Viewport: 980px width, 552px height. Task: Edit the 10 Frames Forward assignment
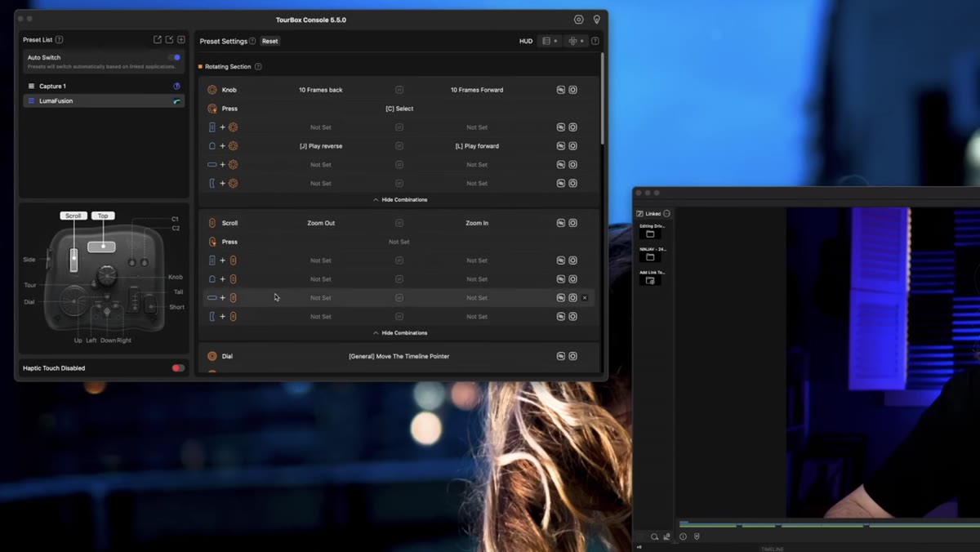click(477, 90)
